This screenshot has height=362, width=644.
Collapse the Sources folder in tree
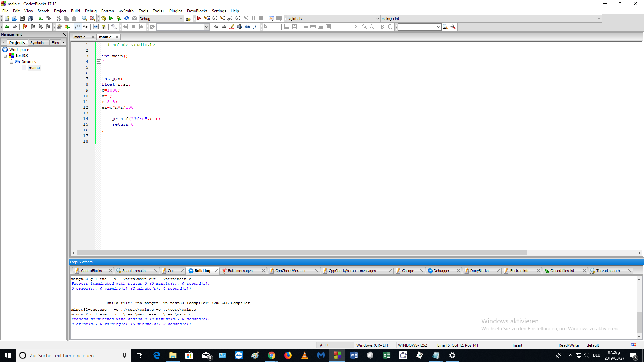click(x=11, y=62)
